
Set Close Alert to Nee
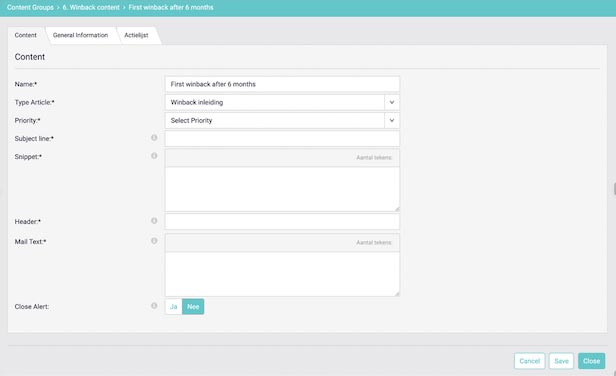coord(193,306)
